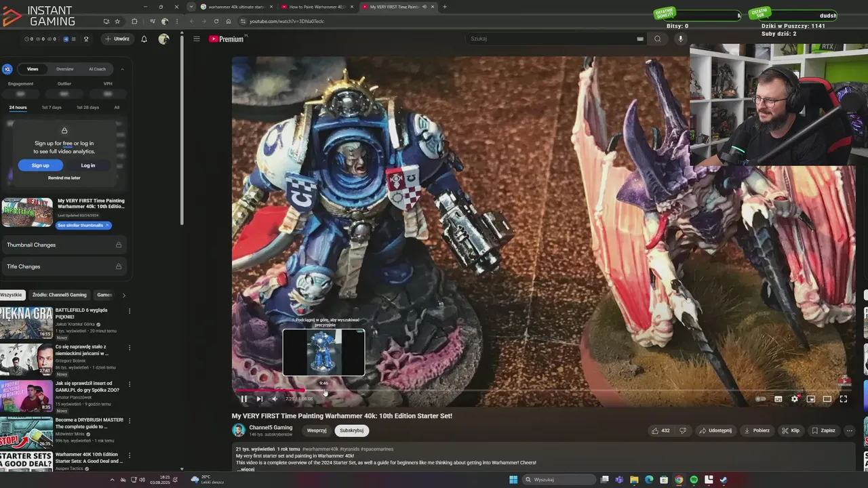Open the tab search dropdown arrow
The height and width of the screenshot is (488, 868).
[x=191, y=7]
